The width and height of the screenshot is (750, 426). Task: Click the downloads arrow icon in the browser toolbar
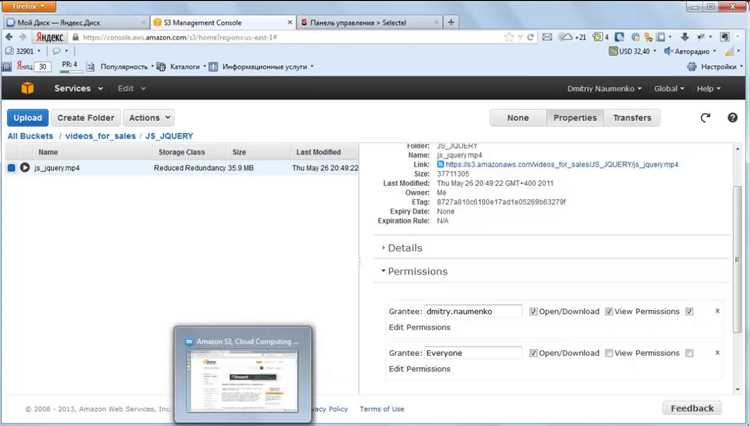pos(684,37)
